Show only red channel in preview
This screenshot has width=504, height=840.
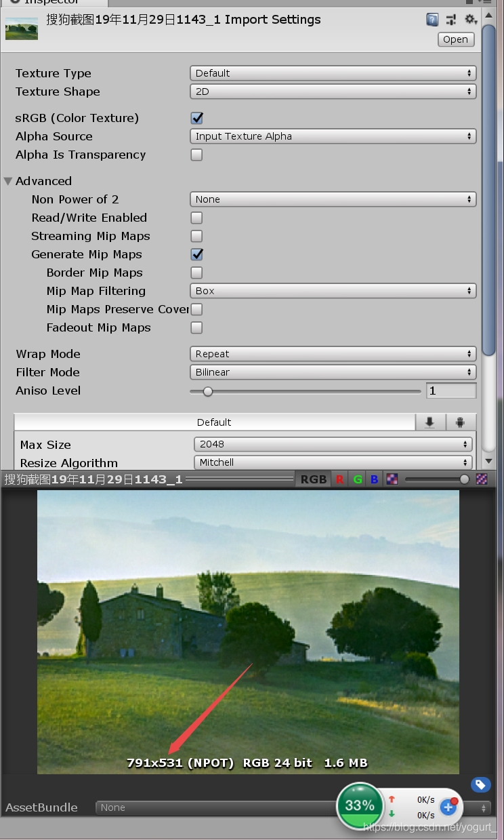point(339,479)
